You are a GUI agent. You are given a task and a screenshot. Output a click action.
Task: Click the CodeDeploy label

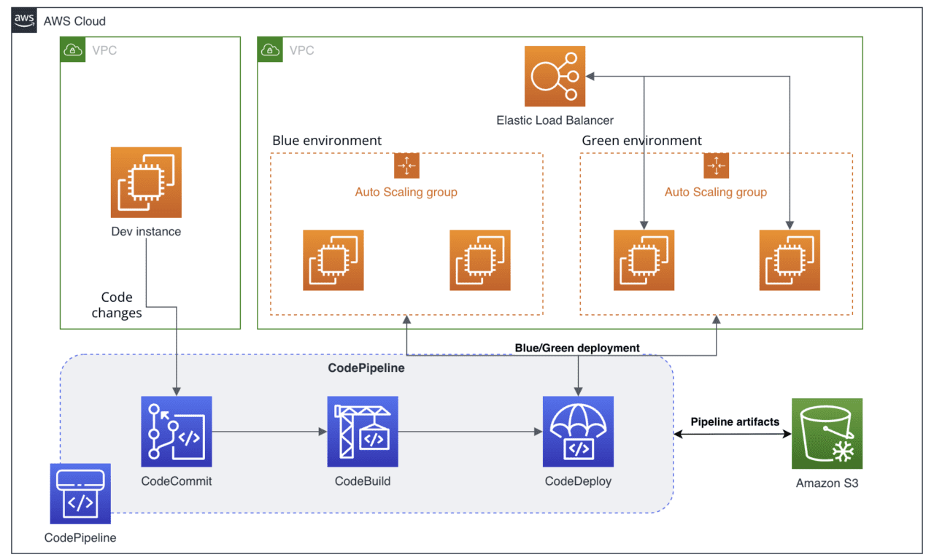tap(578, 481)
